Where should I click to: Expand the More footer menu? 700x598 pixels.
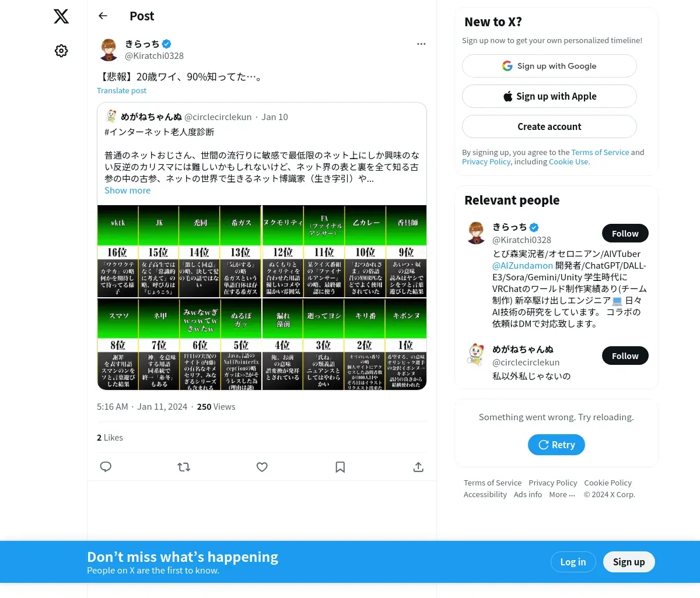click(562, 494)
